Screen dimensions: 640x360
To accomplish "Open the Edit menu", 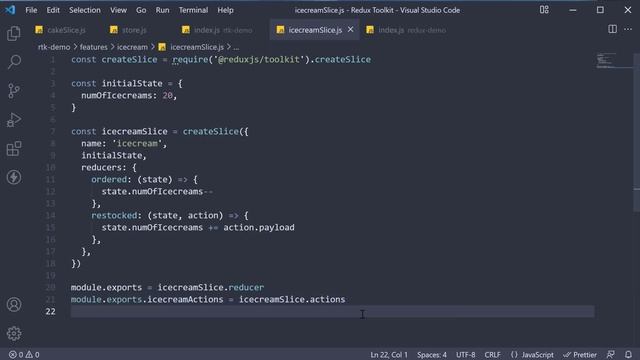I will tap(53, 10).
